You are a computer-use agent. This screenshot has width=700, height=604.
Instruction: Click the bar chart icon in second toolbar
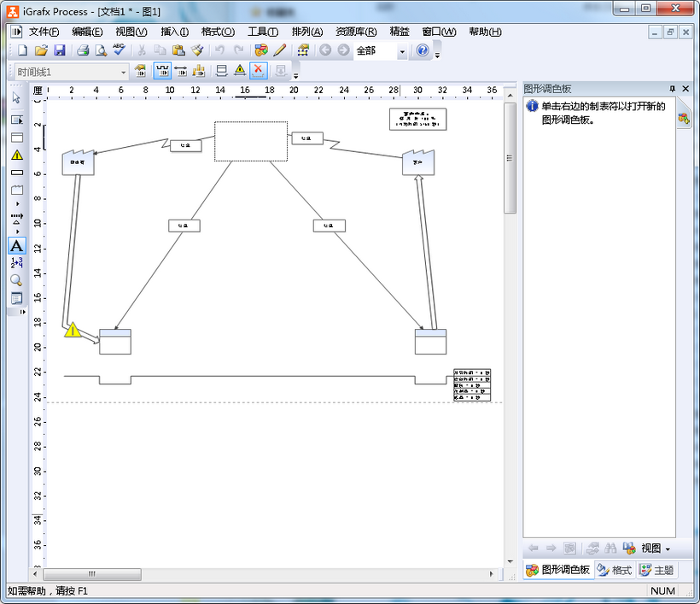coord(199,71)
